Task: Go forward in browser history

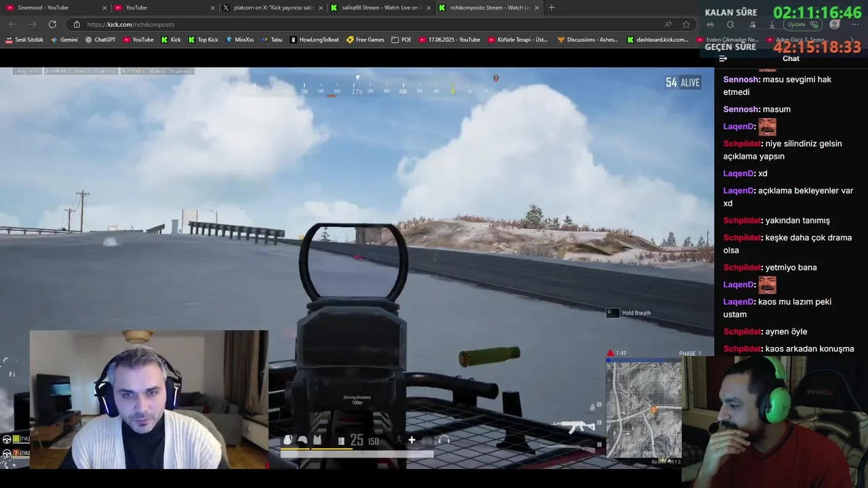Action: (32, 24)
